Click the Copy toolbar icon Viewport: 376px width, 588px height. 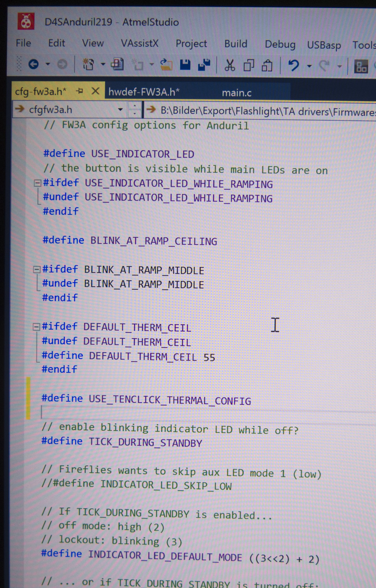click(249, 65)
